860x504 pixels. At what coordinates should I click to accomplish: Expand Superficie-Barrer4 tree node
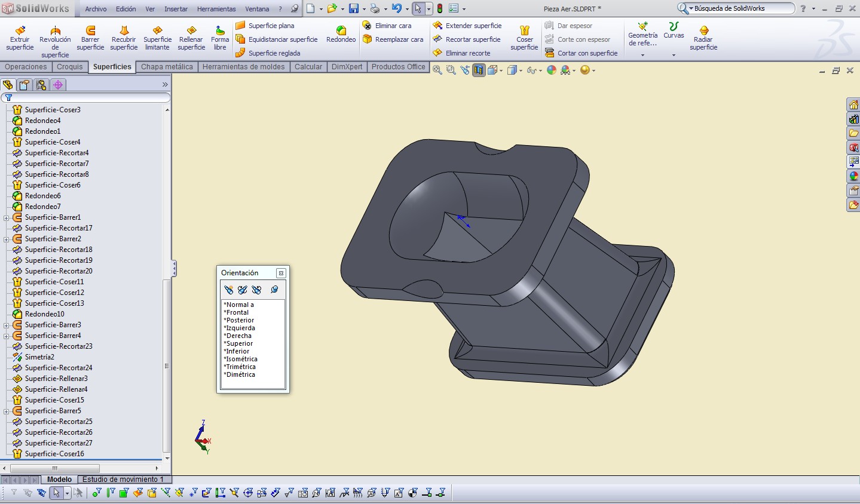click(7, 336)
